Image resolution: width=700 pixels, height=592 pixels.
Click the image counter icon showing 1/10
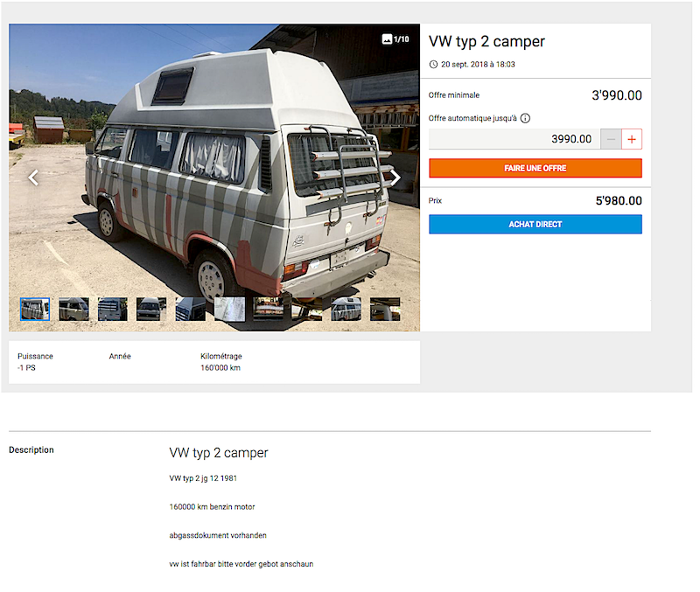[x=387, y=39]
